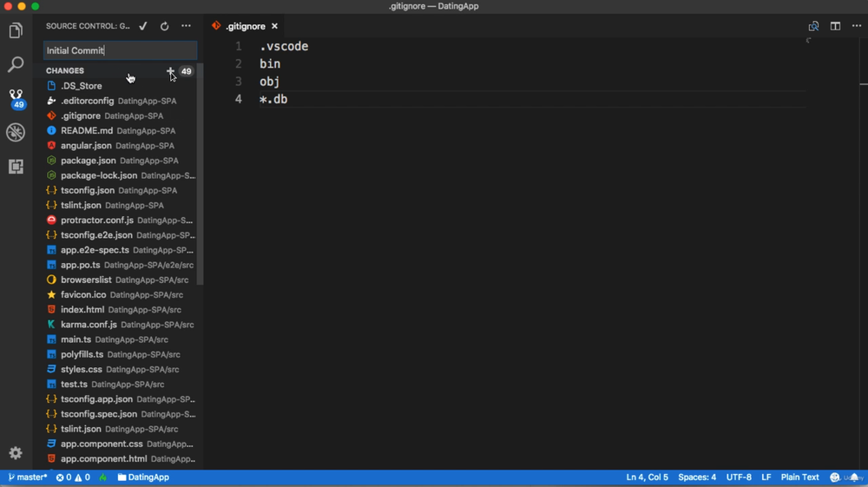Change indentation via Spaces: 4

tap(697, 477)
